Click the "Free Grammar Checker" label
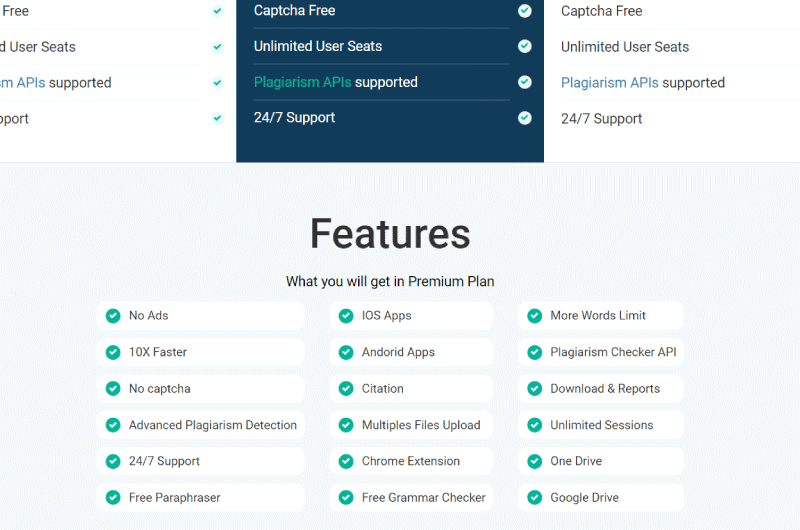Image resolution: width=800 pixels, height=530 pixels. tap(424, 497)
